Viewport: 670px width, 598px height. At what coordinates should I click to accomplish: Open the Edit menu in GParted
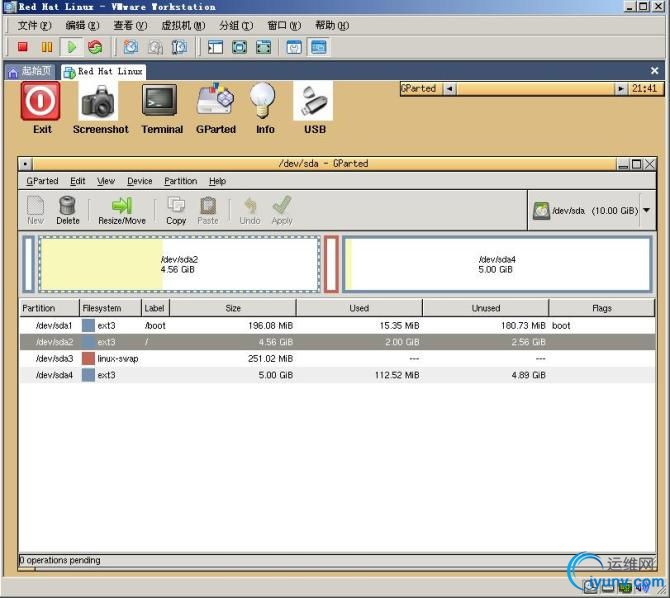coord(78,181)
